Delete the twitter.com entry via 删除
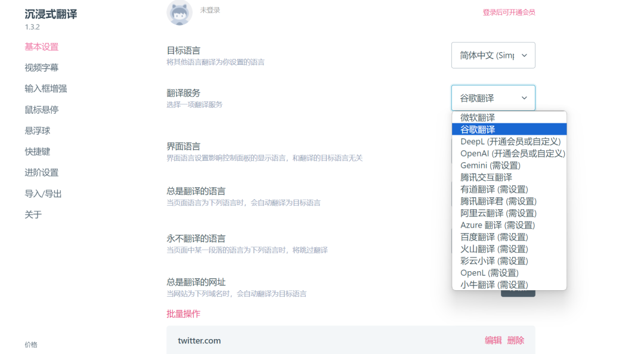644x354 pixels. 515,340
